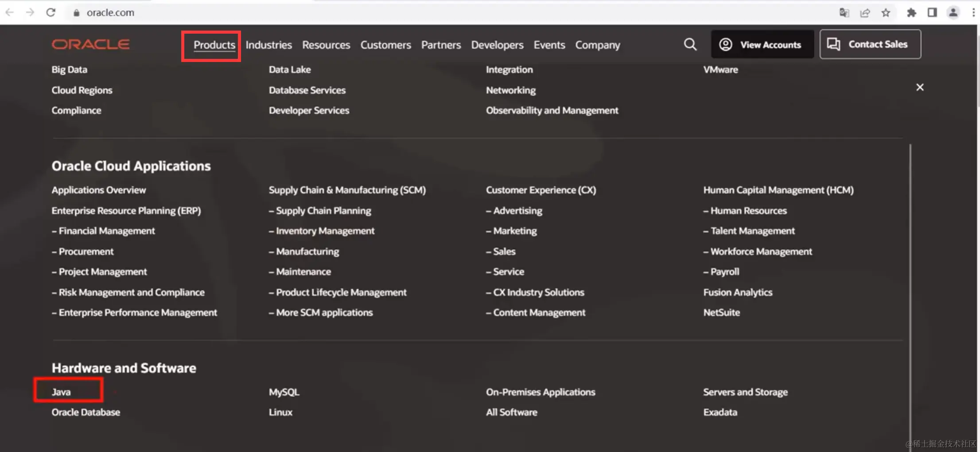Click the share page icon
980x452 pixels.
coord(865,13)
